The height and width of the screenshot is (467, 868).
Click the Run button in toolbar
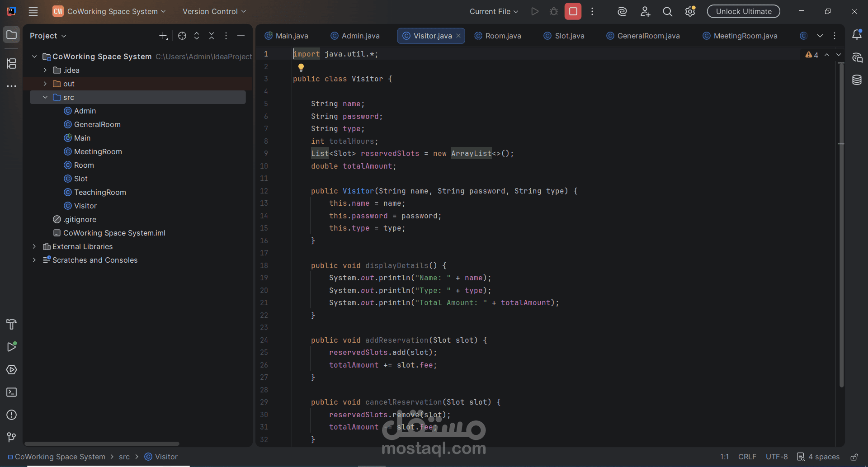pyautogui.click(x=535, y=11)
